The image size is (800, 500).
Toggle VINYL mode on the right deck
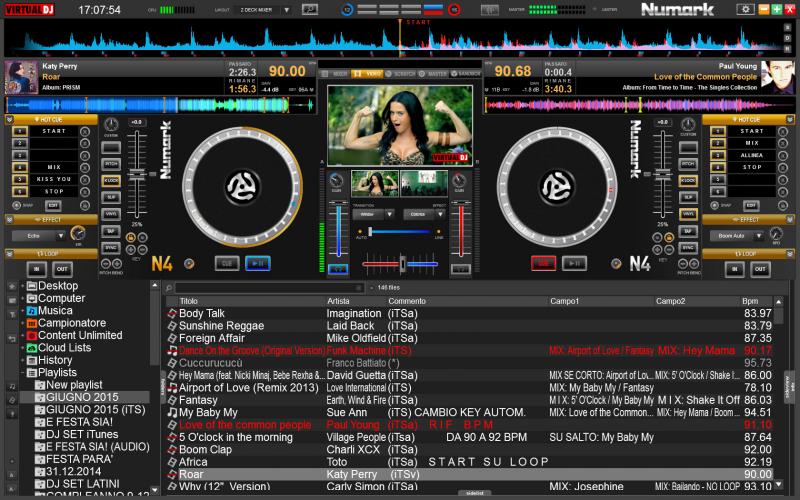tap(686, 213)
